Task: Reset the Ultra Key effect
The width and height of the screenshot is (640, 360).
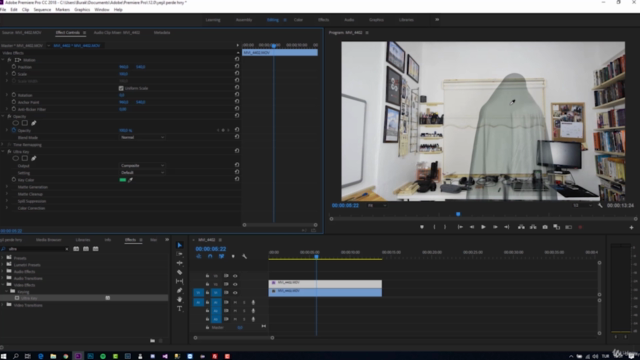Action: (237, 151)
